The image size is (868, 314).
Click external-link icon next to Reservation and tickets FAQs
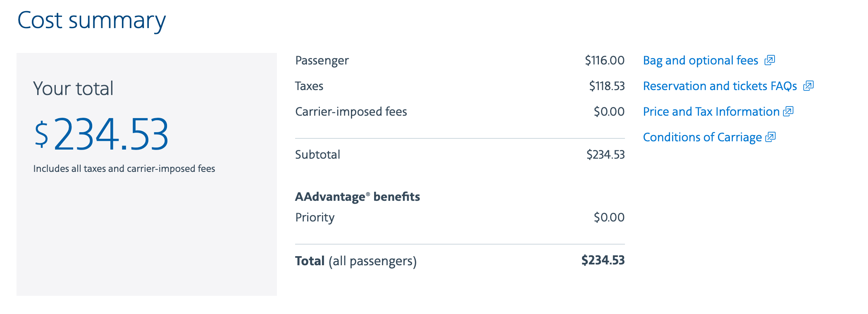point(808,86)
